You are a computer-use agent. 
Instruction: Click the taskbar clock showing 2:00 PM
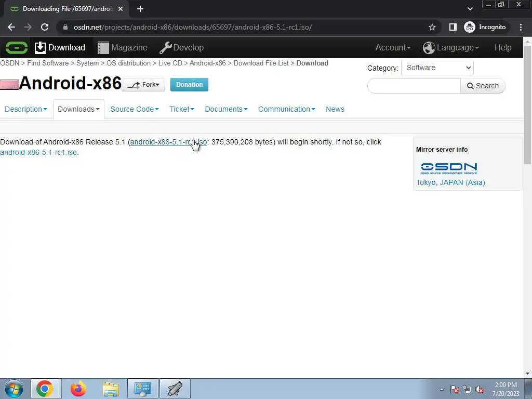[506, 389]
